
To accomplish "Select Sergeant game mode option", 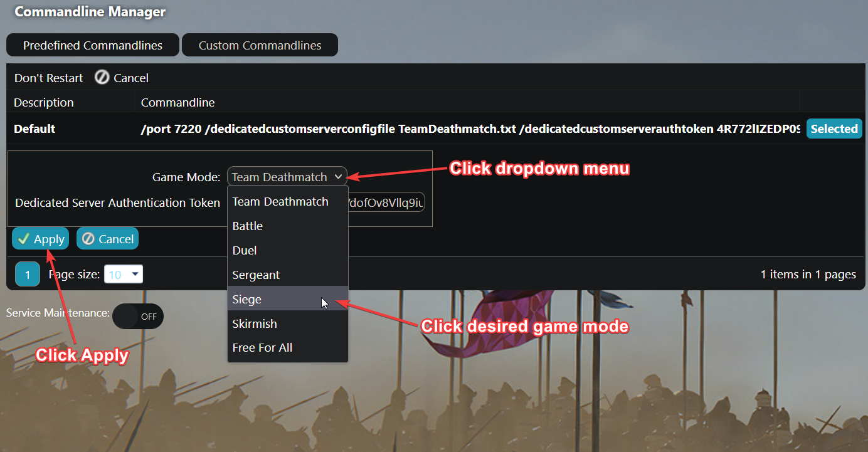I will [256, 275].
